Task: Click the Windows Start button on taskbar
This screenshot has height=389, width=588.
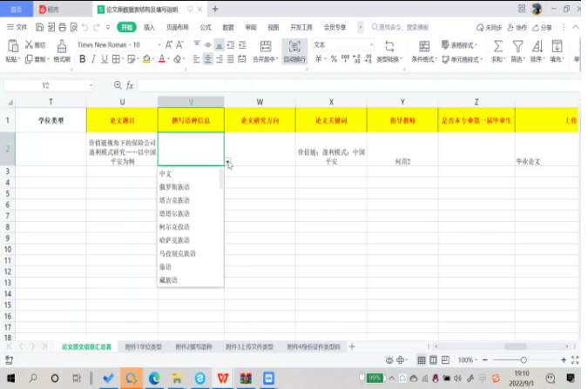Action: click(x=11, y=379)
